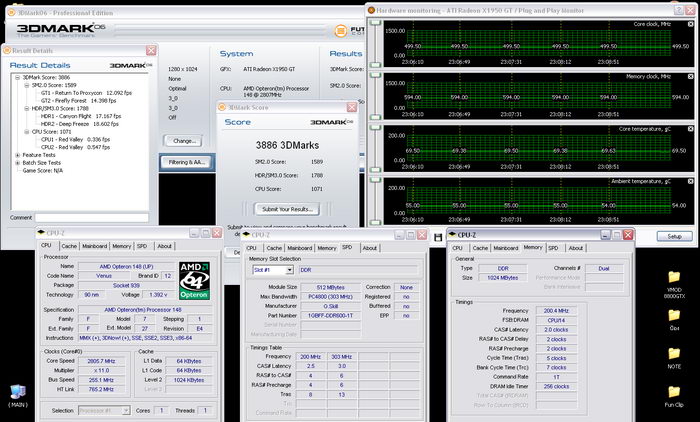The image size is (700, 422).
Task: Collapse the 3DMark Score tree node
Action: click(x=17, y=77)
